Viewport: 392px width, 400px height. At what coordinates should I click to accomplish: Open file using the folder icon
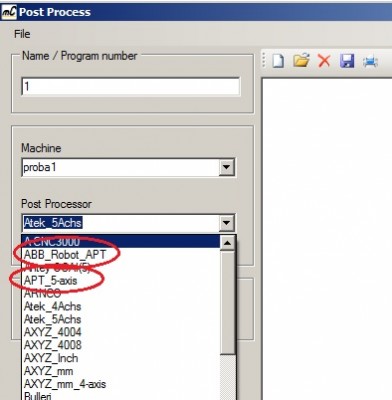[301, 61]
